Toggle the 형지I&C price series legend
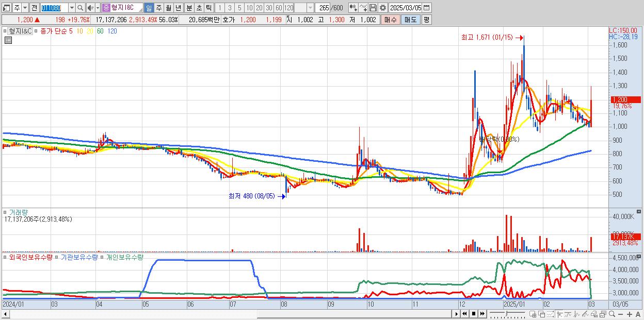 click(x=20, y=31)
